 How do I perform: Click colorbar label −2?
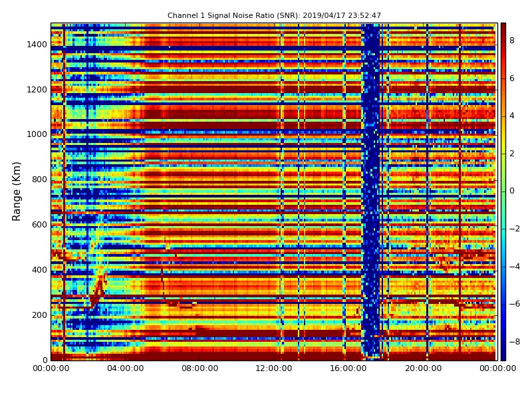pos(515,229)
